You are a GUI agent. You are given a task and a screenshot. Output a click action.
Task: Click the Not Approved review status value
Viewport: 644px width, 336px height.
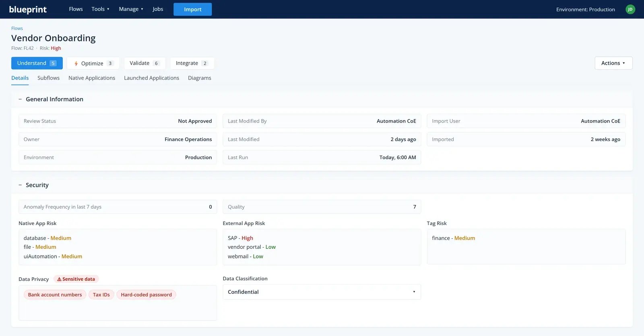click(x=195, y=121)
